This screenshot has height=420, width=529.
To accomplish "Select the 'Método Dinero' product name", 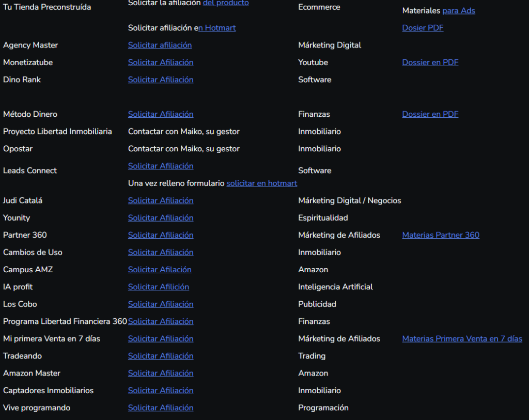I will click(x=30, y=114).
